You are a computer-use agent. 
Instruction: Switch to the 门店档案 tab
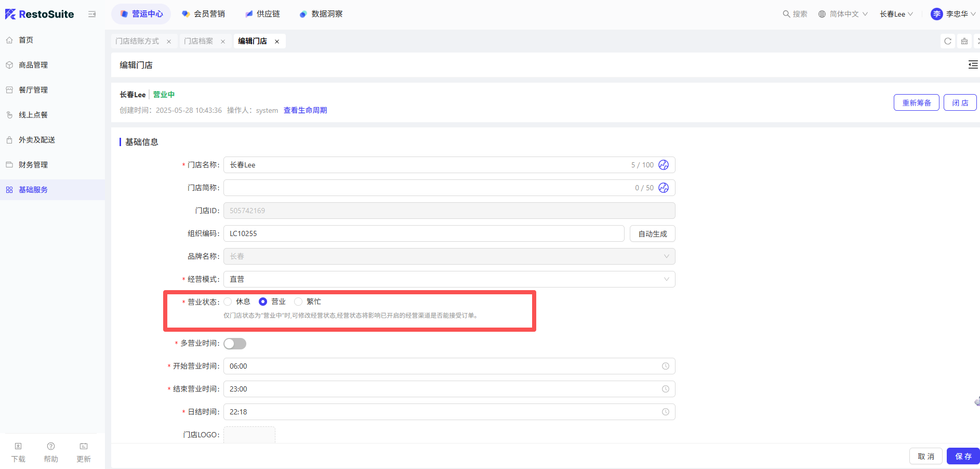coord(198,41)
